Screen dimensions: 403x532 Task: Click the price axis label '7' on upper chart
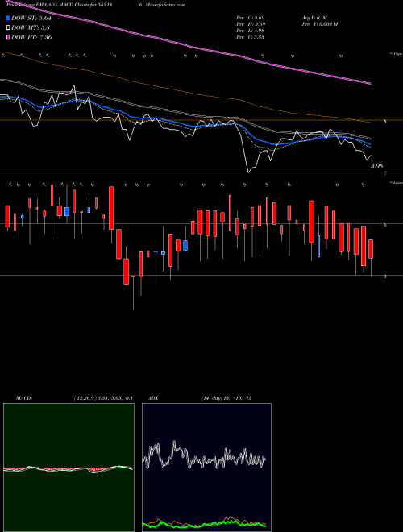coord(385,174)
